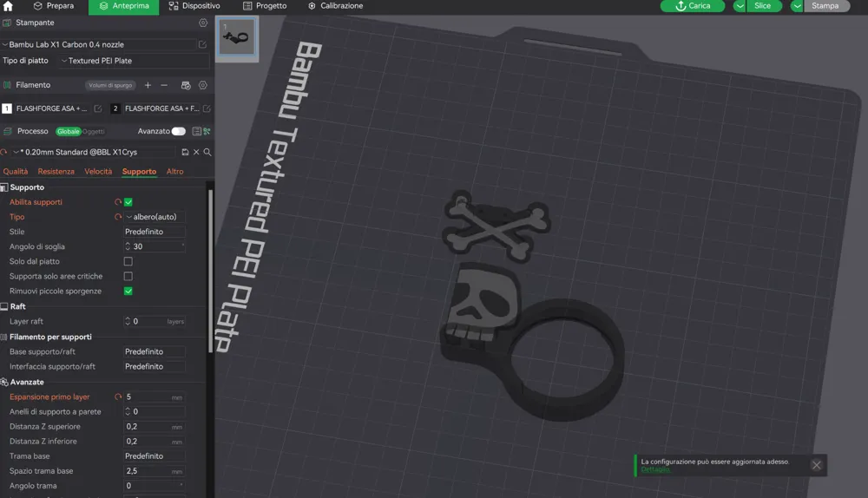Switch to the Dispositivo tab
868x498 pixels.
[194, 6]
